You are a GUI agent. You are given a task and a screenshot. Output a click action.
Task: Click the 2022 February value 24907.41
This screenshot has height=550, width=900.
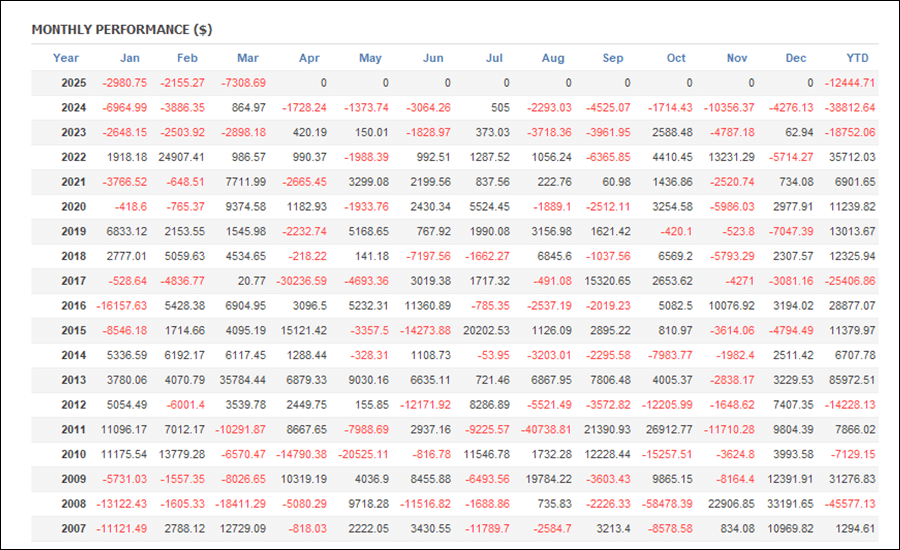point(182,157)
